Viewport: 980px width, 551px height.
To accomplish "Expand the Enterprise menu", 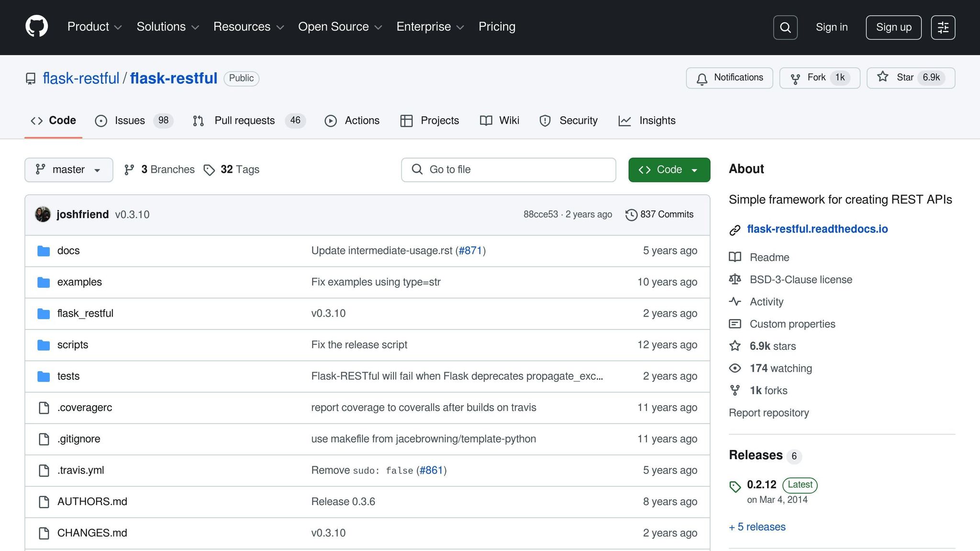I will (x=430, y=27).
